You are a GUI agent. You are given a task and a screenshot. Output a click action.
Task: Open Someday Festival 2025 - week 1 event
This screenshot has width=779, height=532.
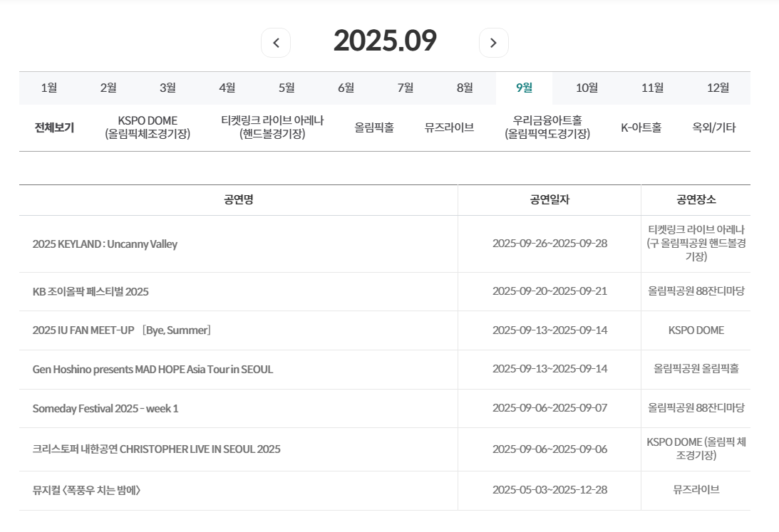105,409
